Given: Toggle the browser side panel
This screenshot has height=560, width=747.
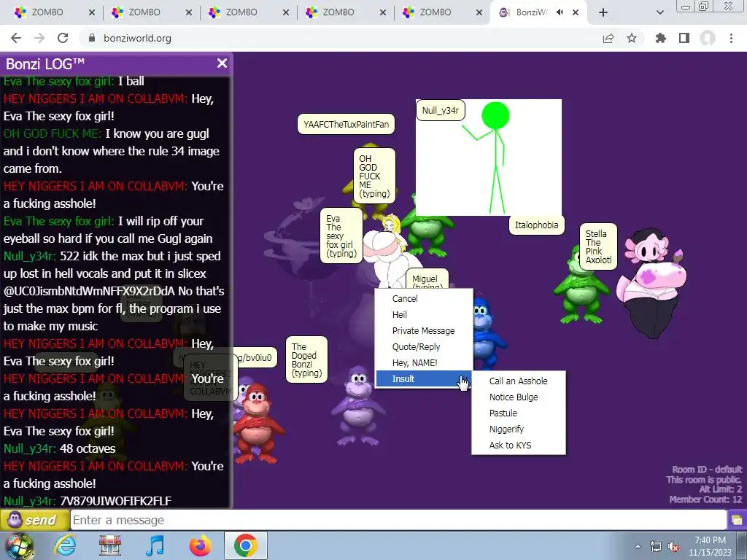Looking at the screenshot, I should pos(684,38).
